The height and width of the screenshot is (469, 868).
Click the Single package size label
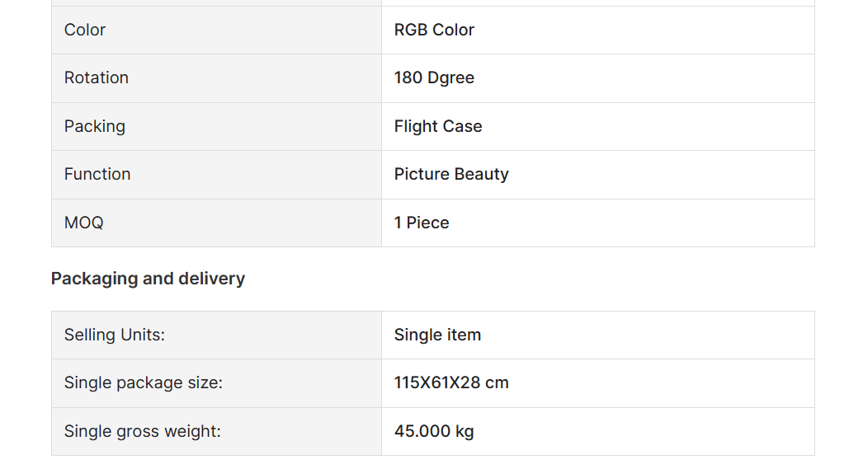[144, 382]
